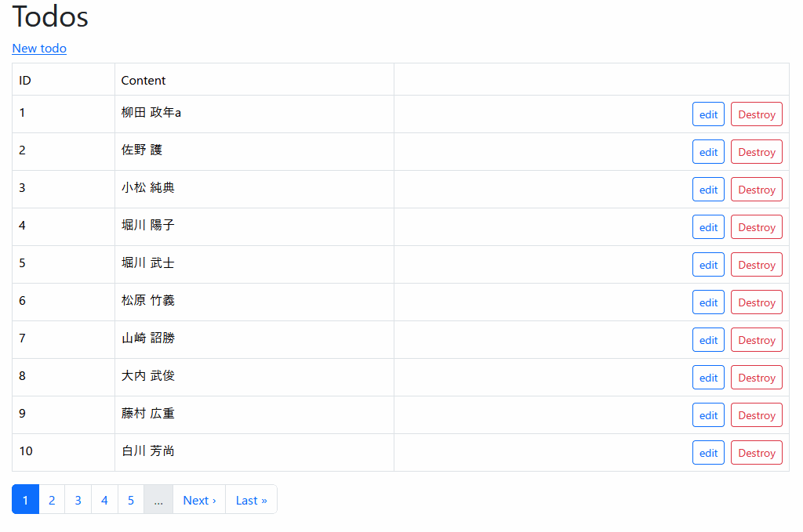Go to page 5 of todos
Viewport: 803px width, 532px height.
pos(130,499)
